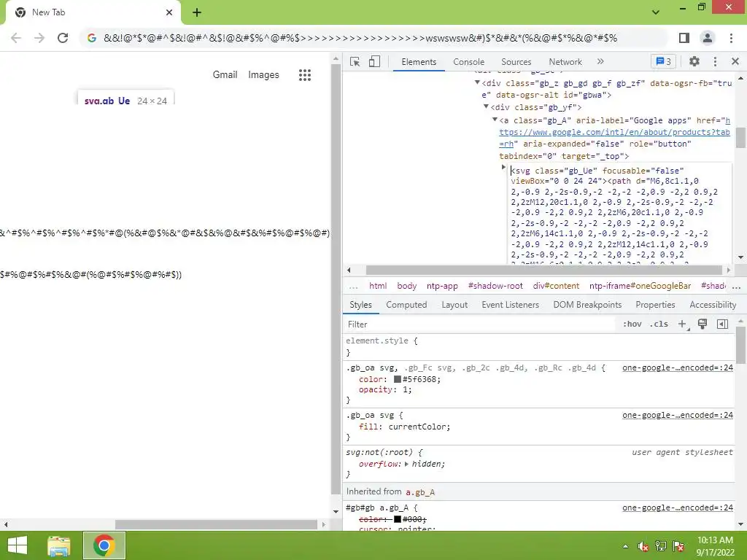Screen dimensions: 747x560
Task: Open the Layout tab
Action: [454, 305]
